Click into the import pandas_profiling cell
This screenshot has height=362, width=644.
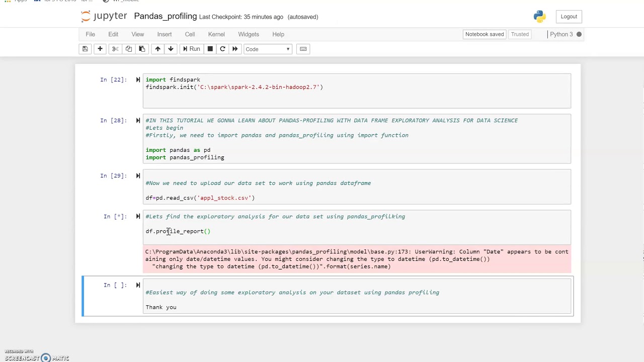point(357,139)
